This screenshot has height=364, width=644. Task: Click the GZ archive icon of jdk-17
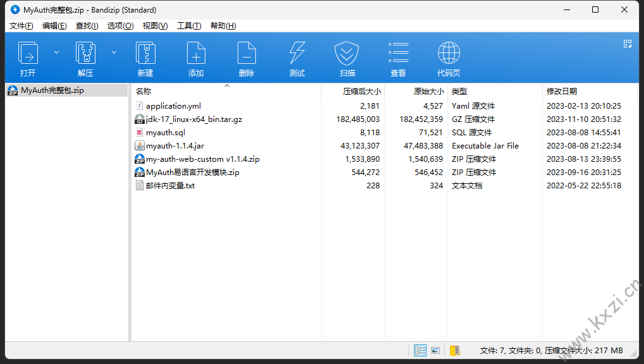tap(140, 119)
